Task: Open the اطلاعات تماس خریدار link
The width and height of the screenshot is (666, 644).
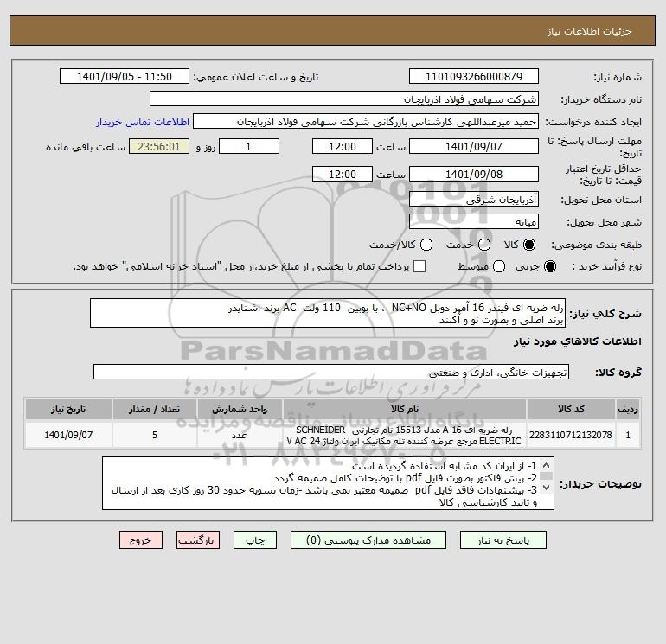Action: pos(143,122)
